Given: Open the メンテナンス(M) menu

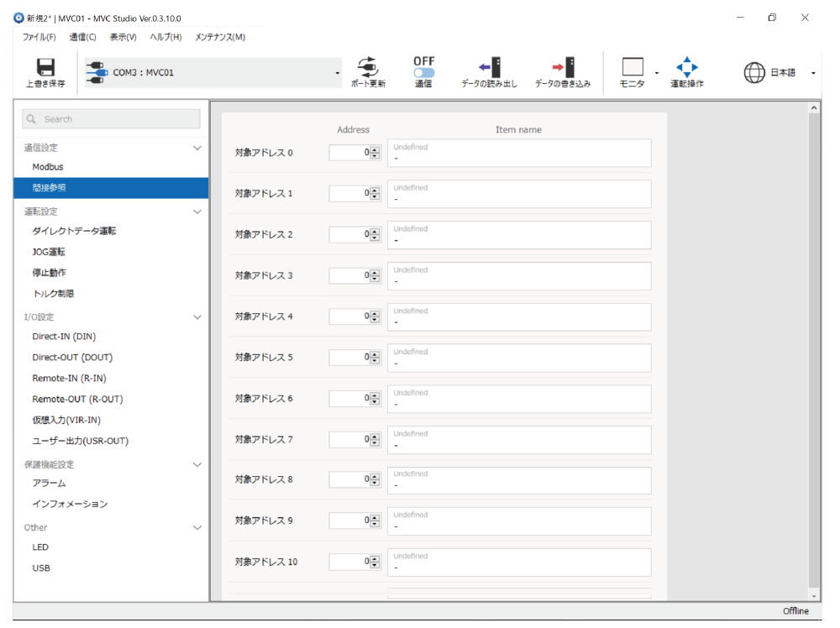Looking at the screenshot, I should click(220, 37).
